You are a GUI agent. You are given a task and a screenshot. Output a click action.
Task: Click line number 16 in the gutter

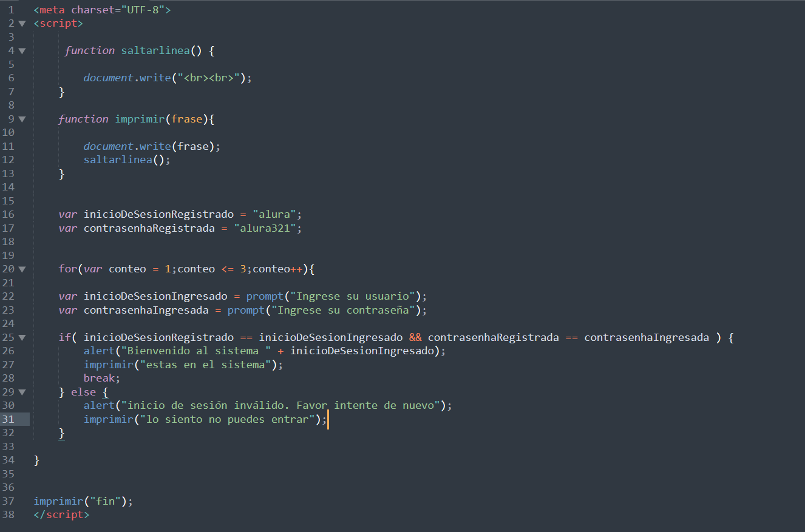tap(8, 214)
